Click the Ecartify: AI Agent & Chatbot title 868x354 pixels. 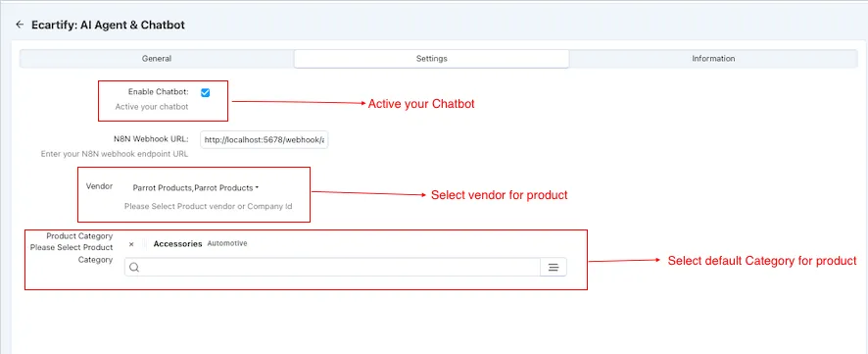coord(108,25)
